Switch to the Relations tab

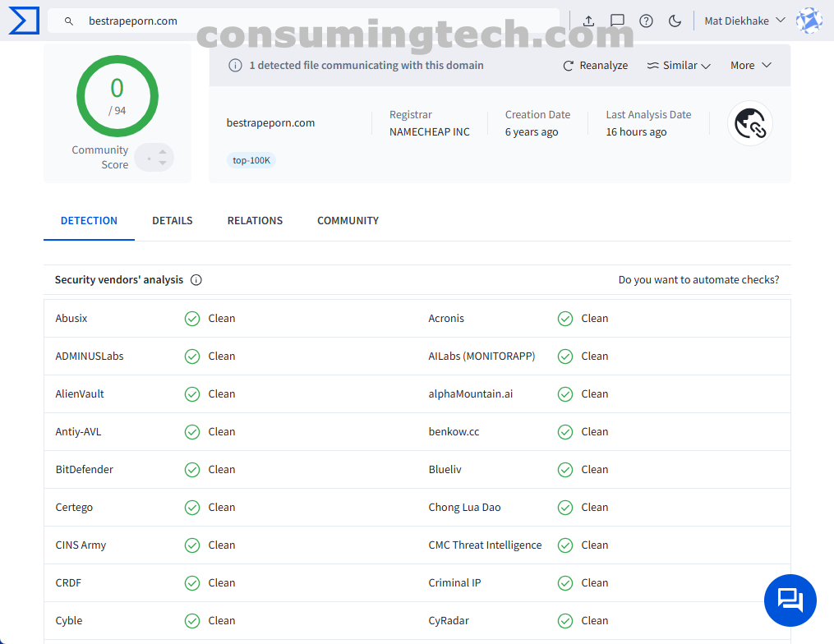coord(255,221)
